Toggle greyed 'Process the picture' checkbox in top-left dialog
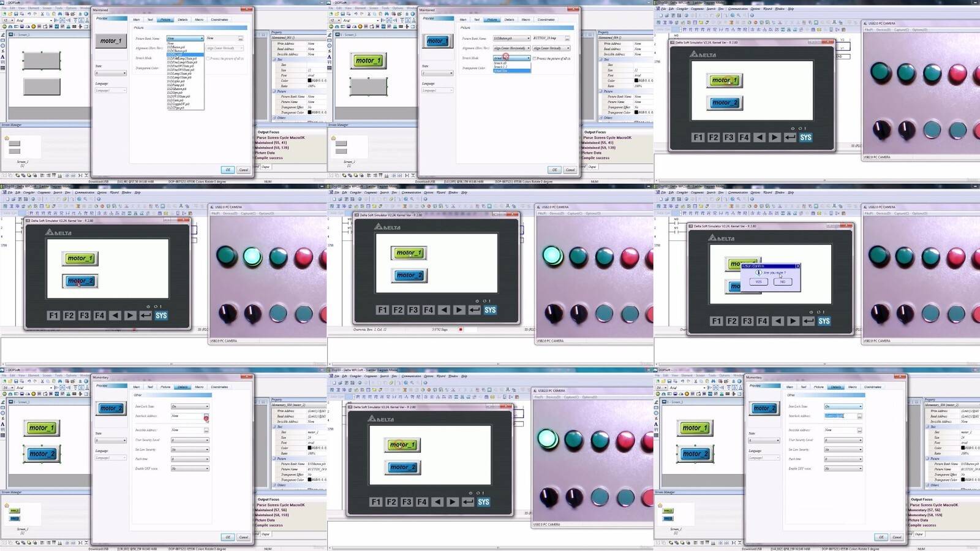Screen dimensions: 980x551 coord(209,58)
